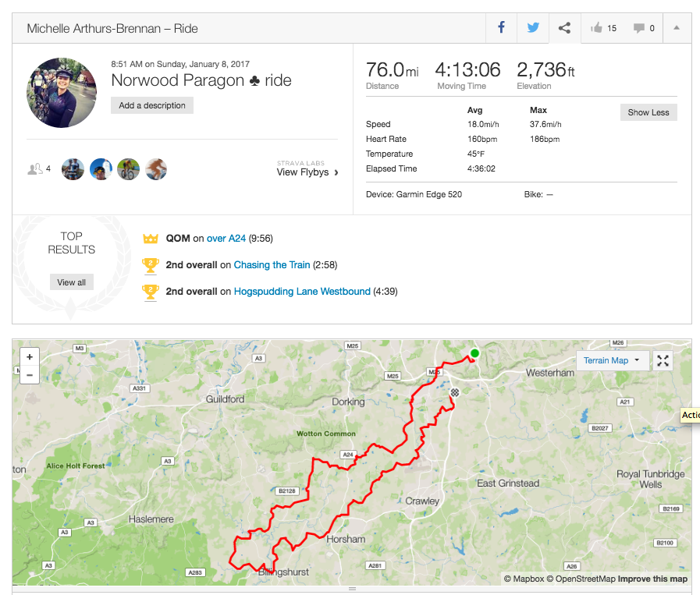Zoom out on the map
The image size is (700, 595).
30,375
